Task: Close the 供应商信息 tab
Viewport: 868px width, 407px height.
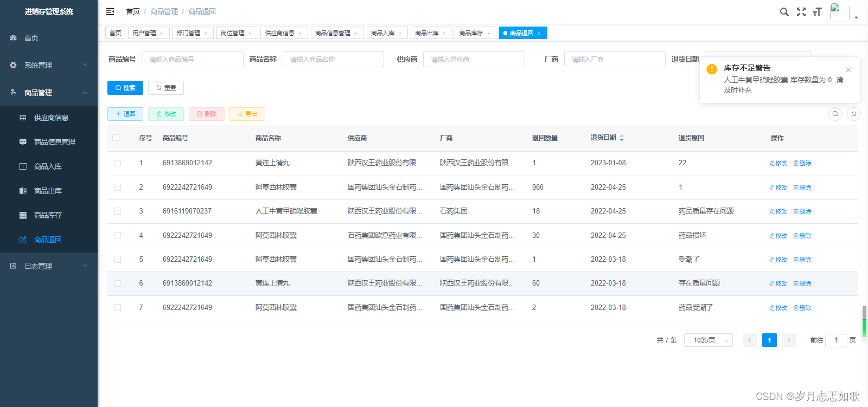Action: pos(299,34)
